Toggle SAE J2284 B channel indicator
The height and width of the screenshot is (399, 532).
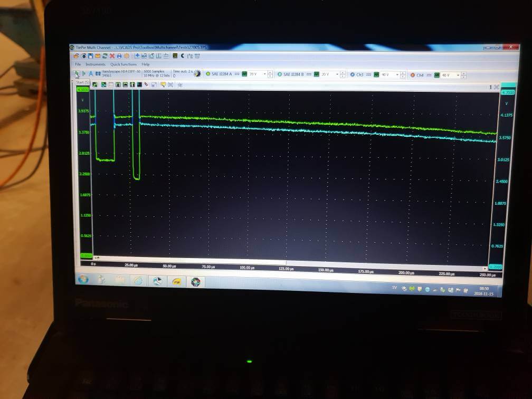[x=280, y=74]
